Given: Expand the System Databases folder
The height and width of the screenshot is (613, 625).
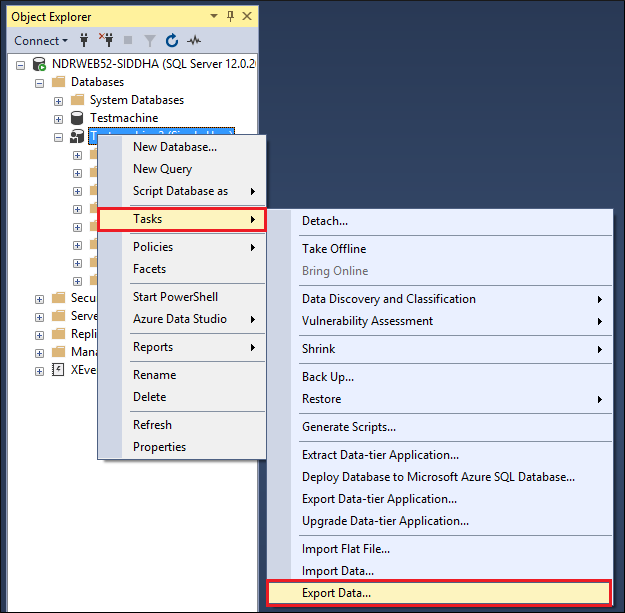Looking at the screenshot, I should click(x=59, y=100).
